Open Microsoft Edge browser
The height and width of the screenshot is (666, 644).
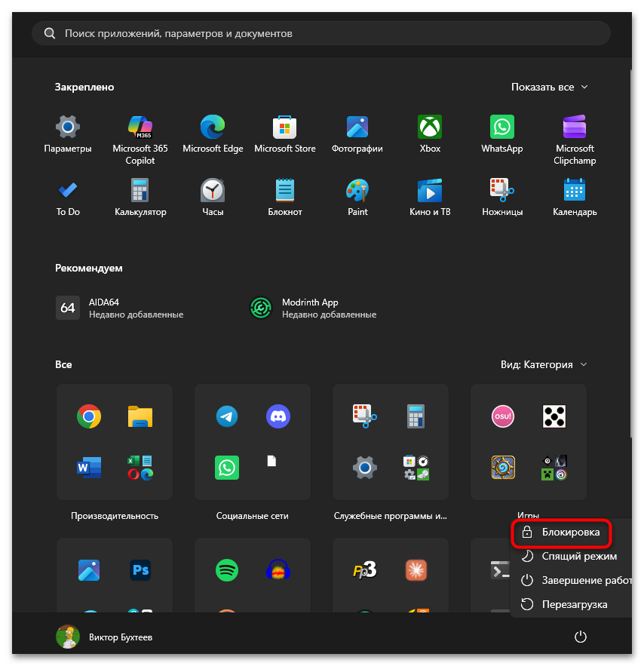pos(213,134)
